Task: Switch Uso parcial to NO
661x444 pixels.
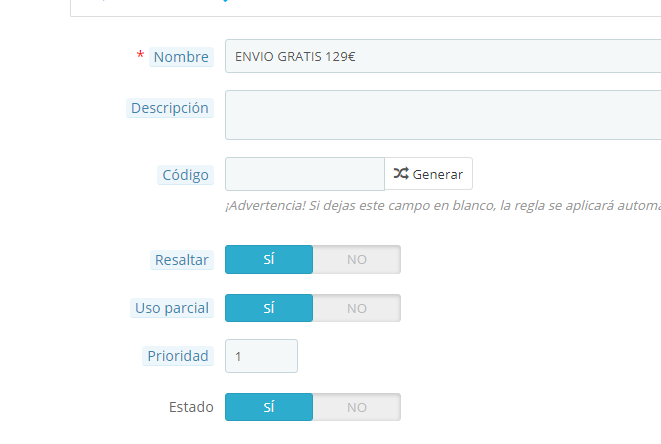Action: [x=357, y=308]
